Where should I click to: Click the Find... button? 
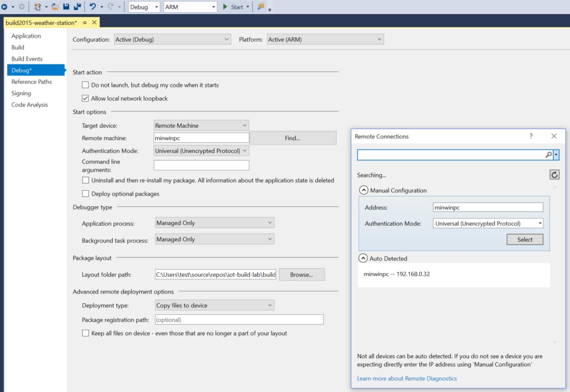coord(293,138)
